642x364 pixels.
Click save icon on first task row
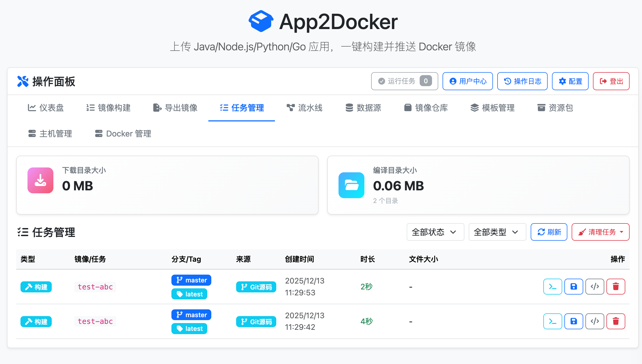coord(574,286)
